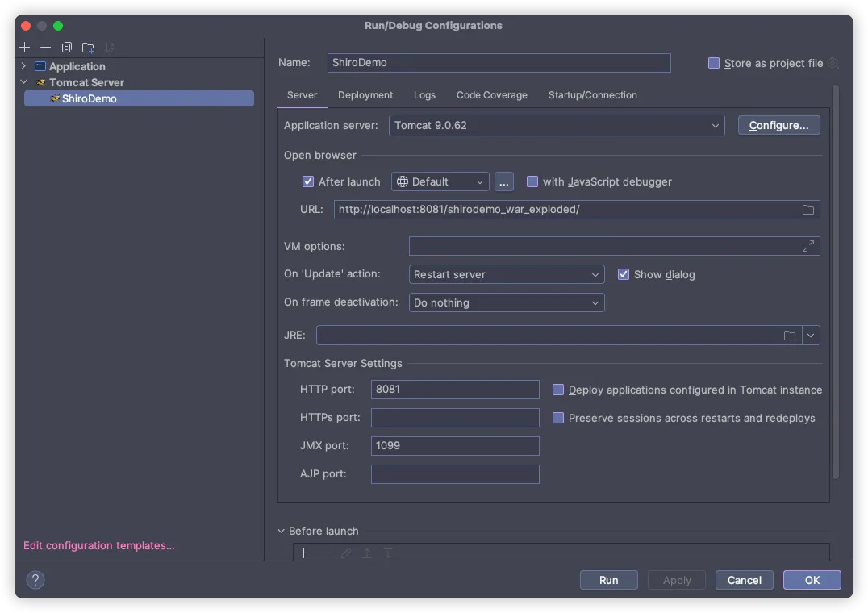Click the folder icon in JRE field
Viewport: 868px width, 613px height.
pyautogui.click(x=790, y=336)
